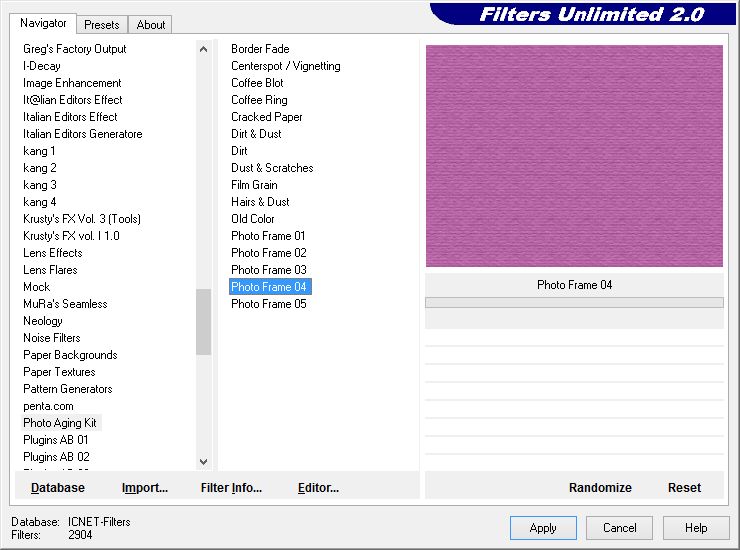Choose Photo Frame 02 filter
Viewport: 740px width, 550px height.
[x=269, y=253]
